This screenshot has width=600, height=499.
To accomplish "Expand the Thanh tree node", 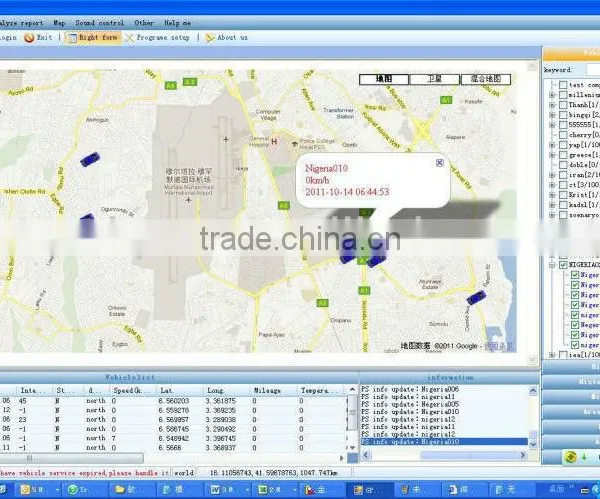I will [x=552, y=104].
